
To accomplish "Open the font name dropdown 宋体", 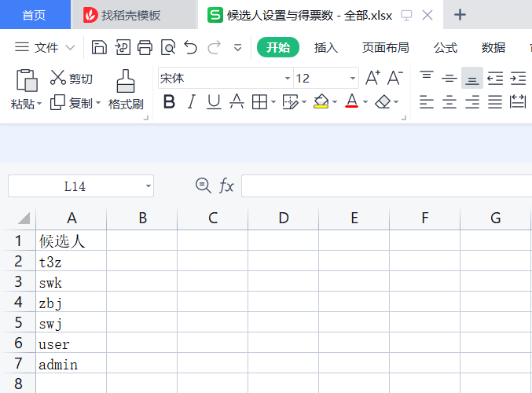I will [288, 79].
